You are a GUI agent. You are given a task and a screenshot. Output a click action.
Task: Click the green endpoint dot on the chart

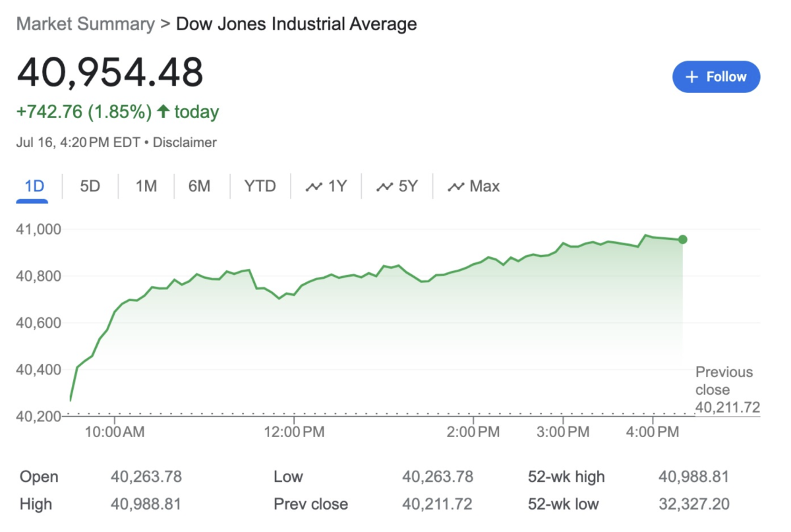[x=683, y=240]
